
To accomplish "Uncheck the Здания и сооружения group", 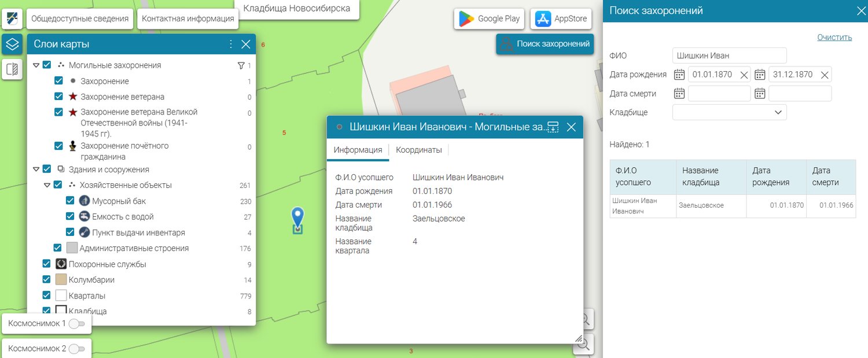I will (x=47, y=169).
